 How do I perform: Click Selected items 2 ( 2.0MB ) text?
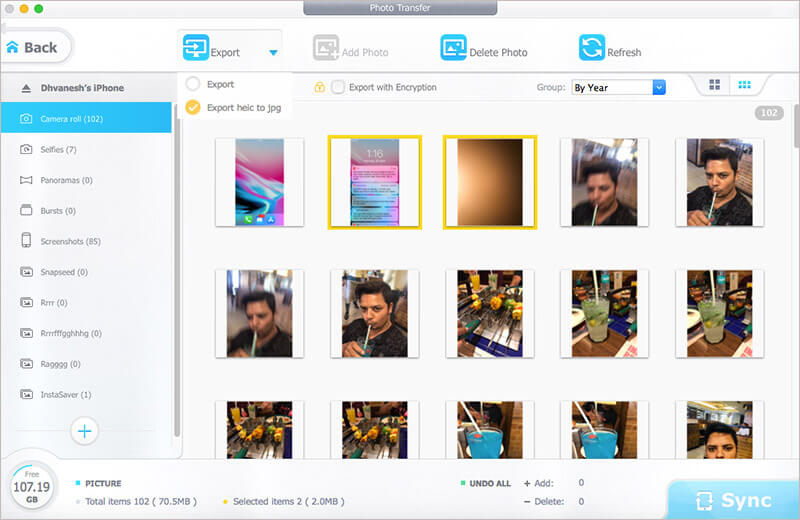(288, 502)
